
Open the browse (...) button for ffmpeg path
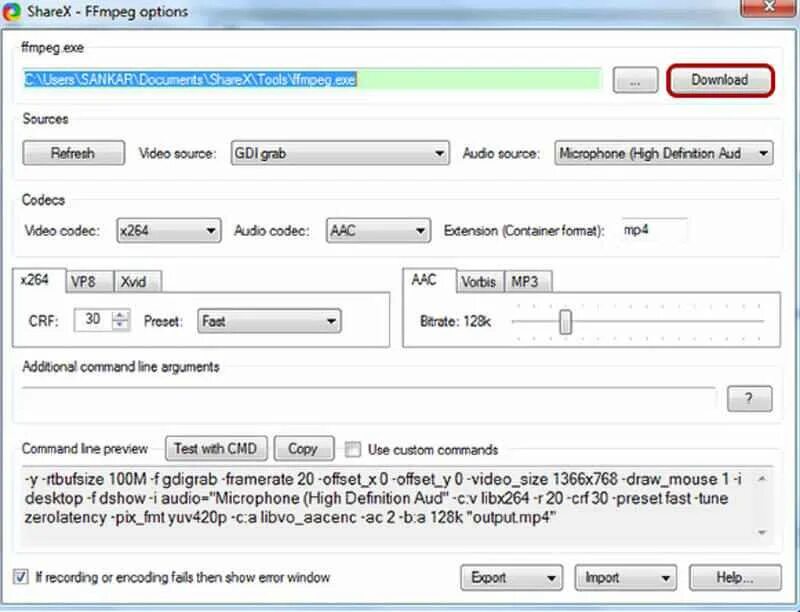(x=635, y=81)
